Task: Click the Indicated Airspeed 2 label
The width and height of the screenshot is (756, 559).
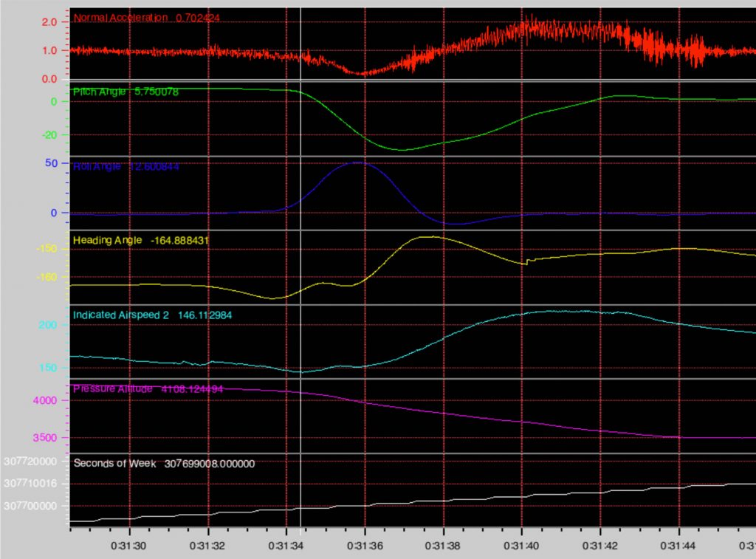Action: 120,315
